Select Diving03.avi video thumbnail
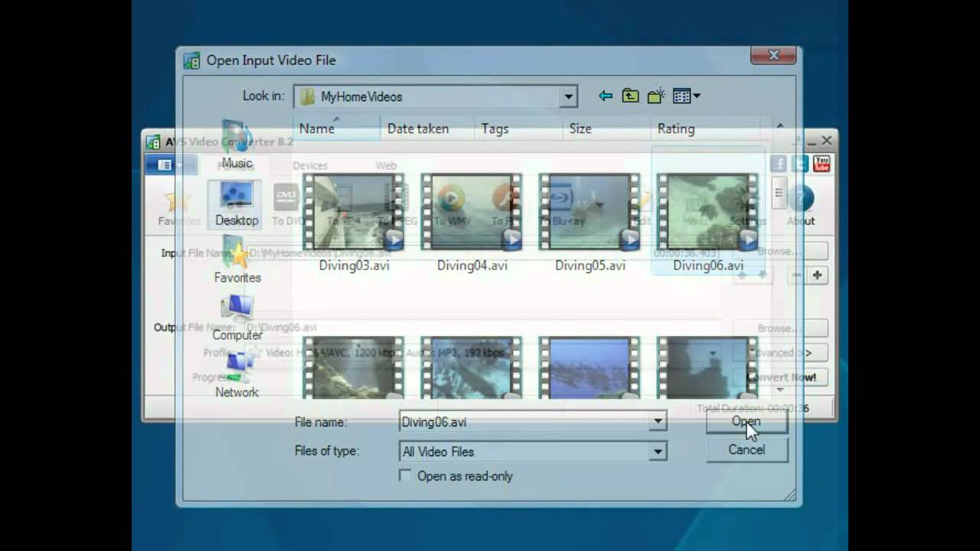 pyautogui.click(x=354, y=212)
